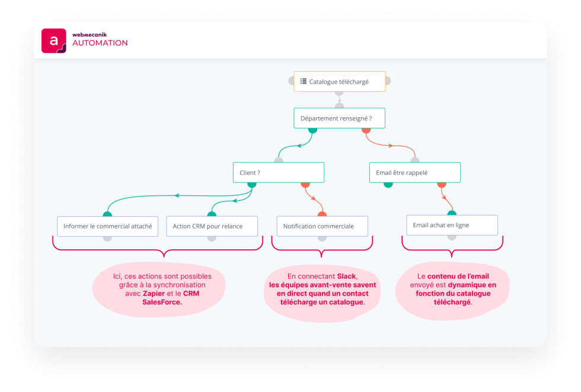Viewport: 581px width, 392px height.
Task: Expand the anchor below Action CRM pour relance
Action: click(212, 238)
